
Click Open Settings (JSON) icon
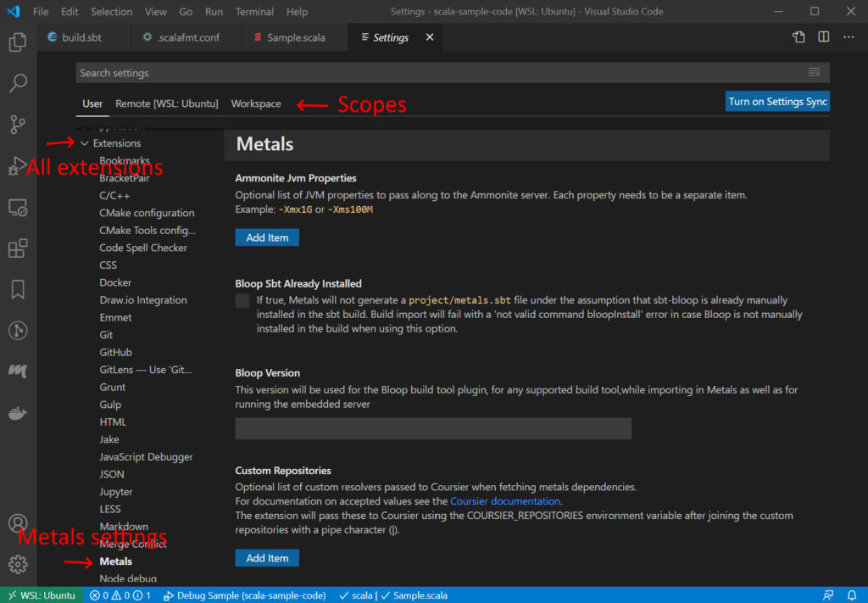coord(798,37)
